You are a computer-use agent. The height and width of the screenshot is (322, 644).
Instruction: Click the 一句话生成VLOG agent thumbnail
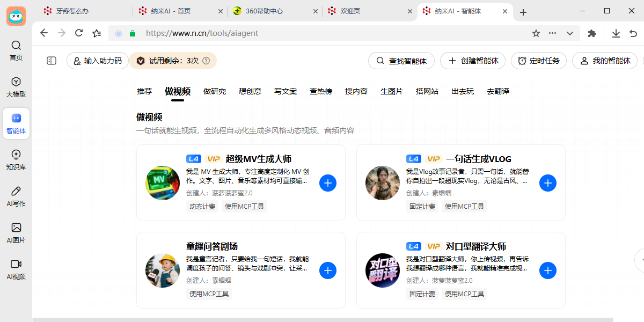click(x=382, y=182)
